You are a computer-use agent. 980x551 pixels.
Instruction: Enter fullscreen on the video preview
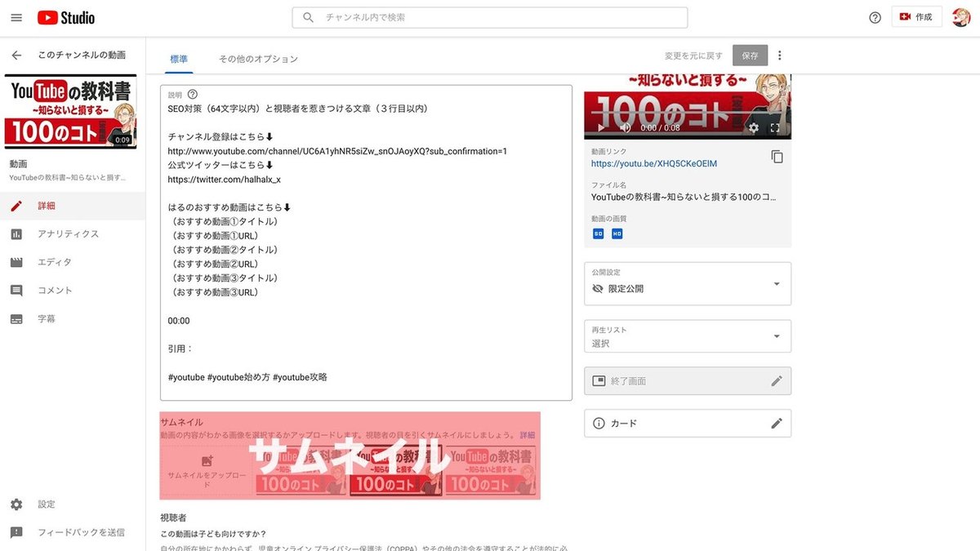click(775, 127)
